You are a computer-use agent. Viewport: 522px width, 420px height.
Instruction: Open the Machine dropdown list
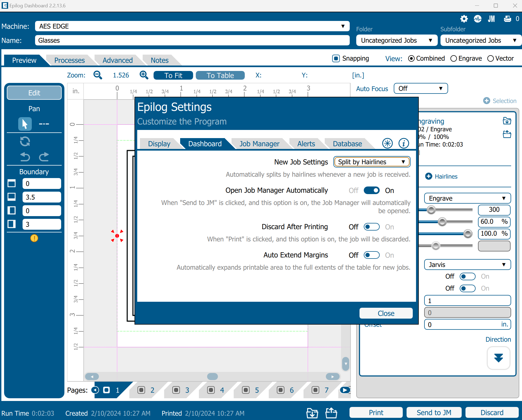pos(192,26)
